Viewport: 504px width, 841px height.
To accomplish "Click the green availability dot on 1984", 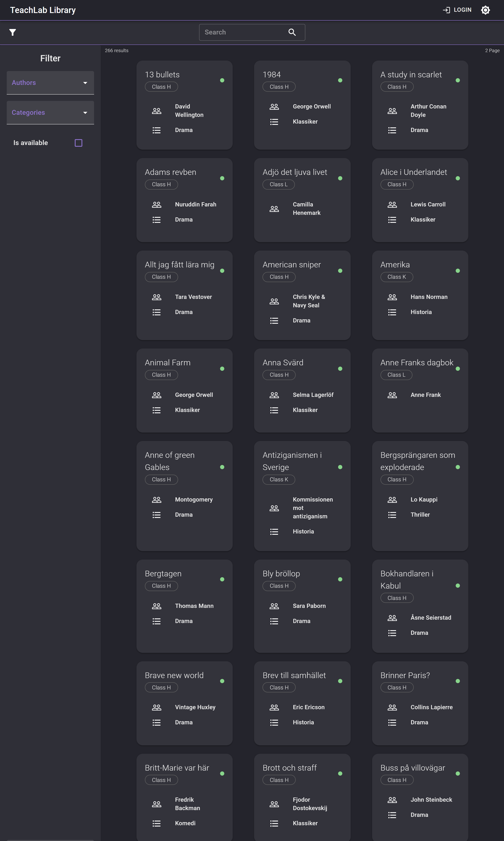I will click(340, 80).
